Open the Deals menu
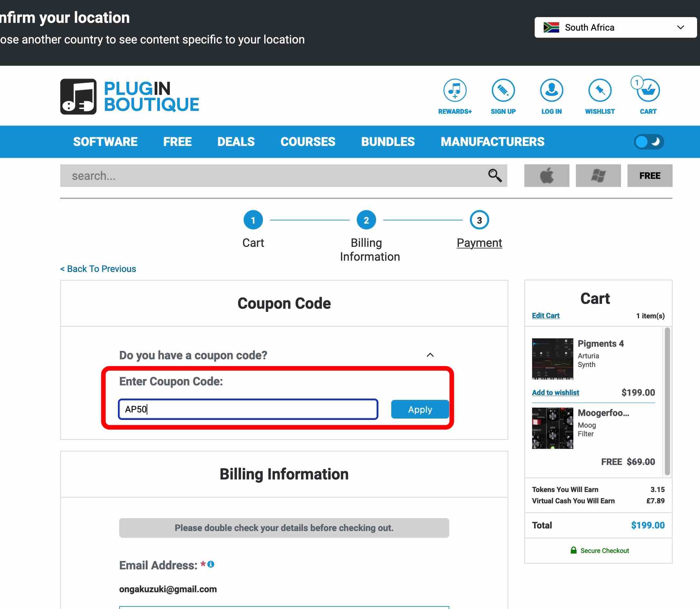The height and width of the screenshot is (609, 700). (x=236, y=142)
